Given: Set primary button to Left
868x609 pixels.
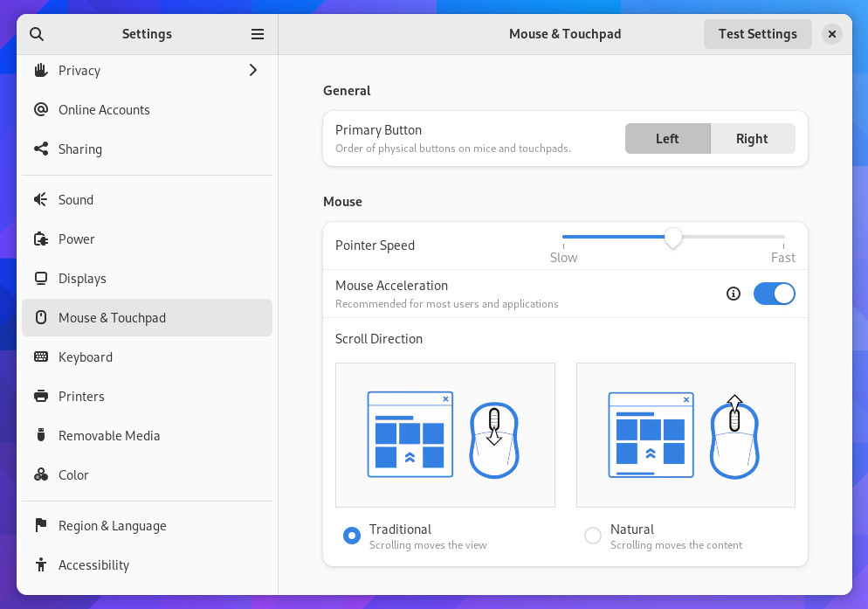Looking at the screenshot, I should click(x=668, y=139).
